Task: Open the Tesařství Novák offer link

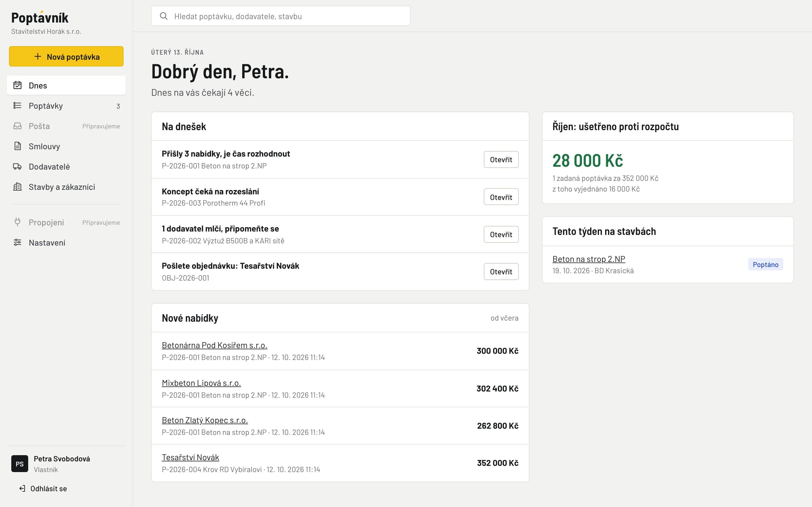Action: coord(190,457)
